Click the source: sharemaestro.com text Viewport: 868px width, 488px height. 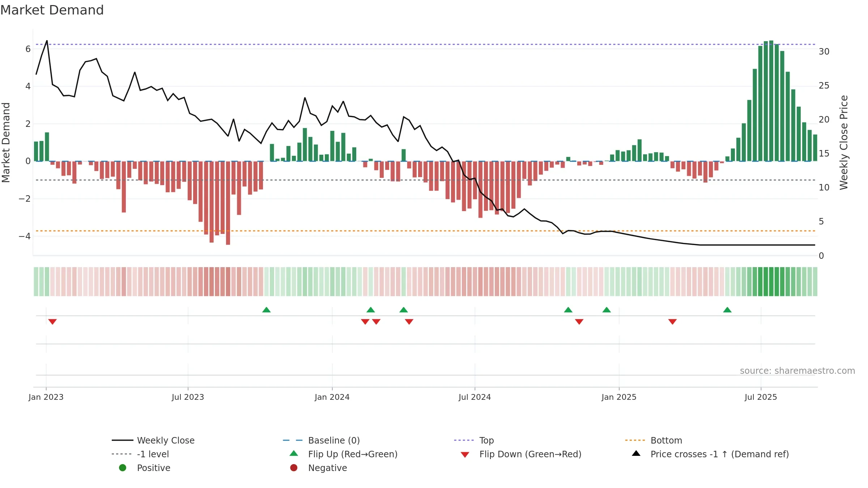pos(797,371)
